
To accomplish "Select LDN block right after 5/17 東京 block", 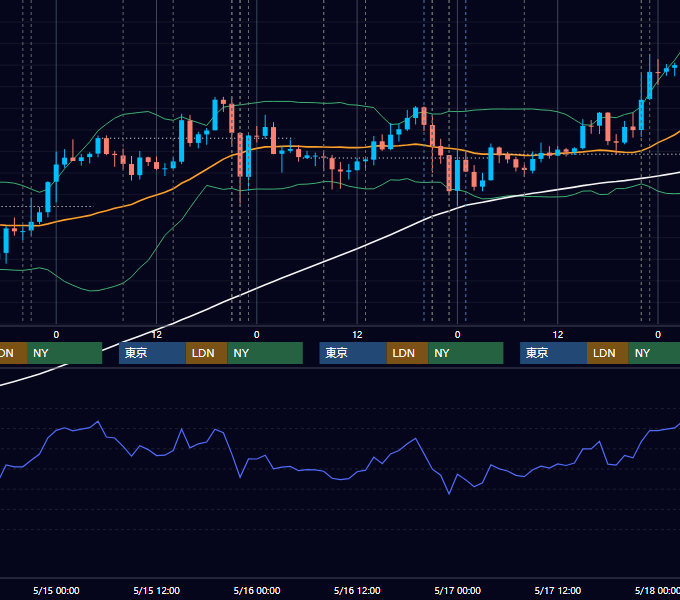I will (x=608, y=353).
